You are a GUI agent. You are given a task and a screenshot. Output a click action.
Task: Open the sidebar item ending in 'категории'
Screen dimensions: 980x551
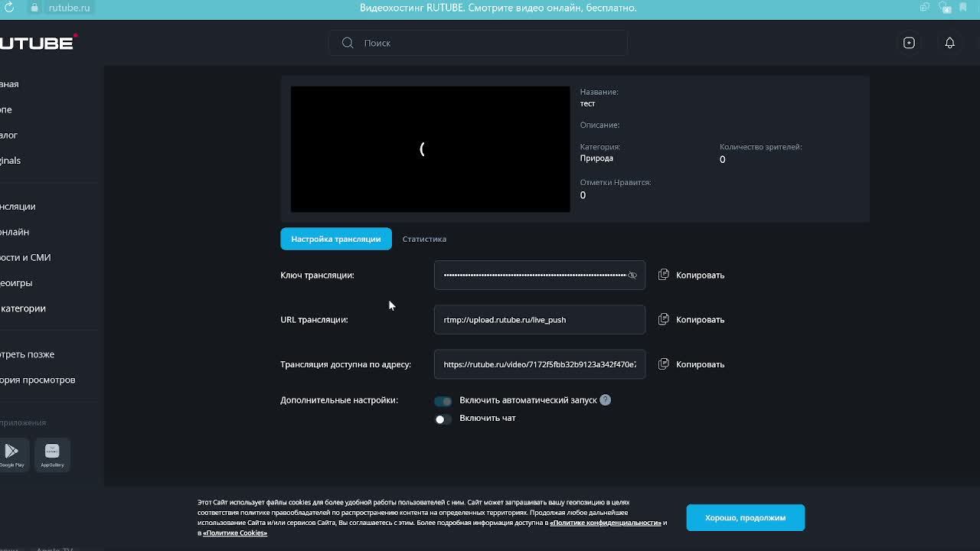[23, 308]
